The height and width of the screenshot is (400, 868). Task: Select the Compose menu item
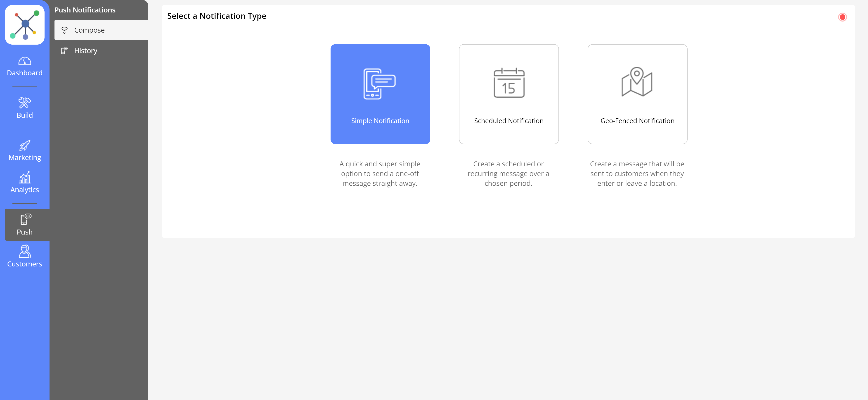[89, 30]
